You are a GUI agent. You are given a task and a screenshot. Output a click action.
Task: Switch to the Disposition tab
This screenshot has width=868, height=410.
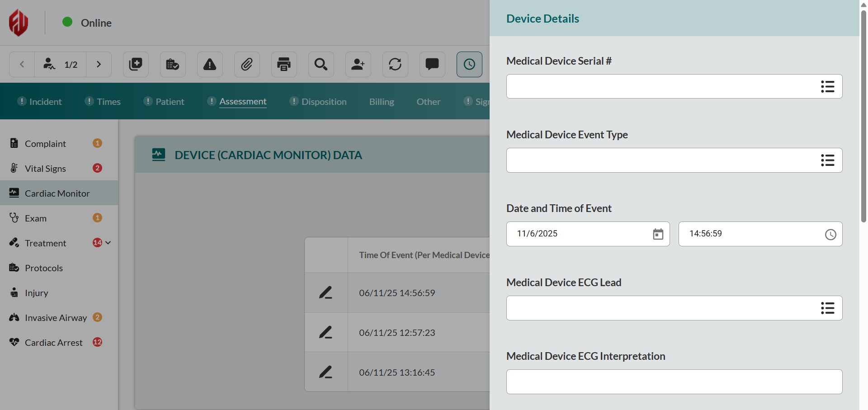324,102
